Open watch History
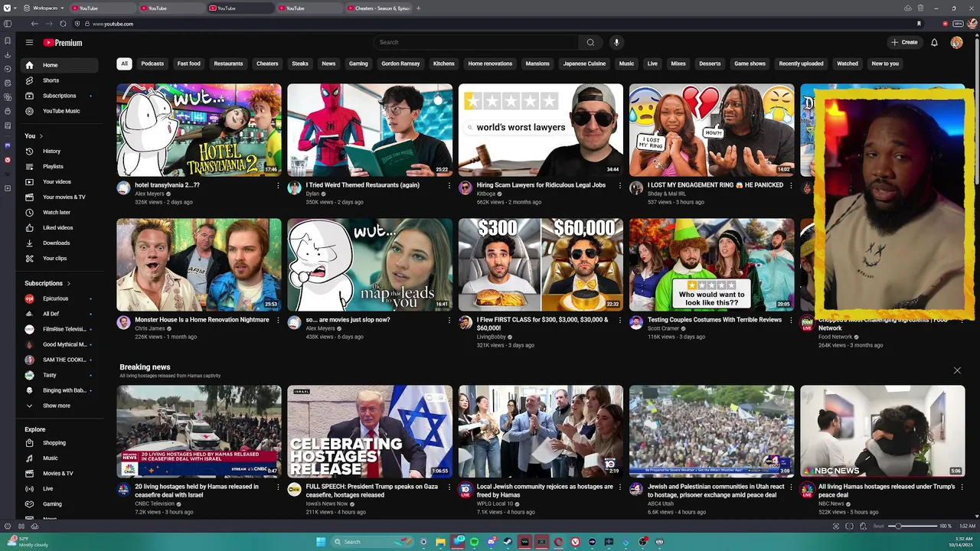 (x=60, y=151)
